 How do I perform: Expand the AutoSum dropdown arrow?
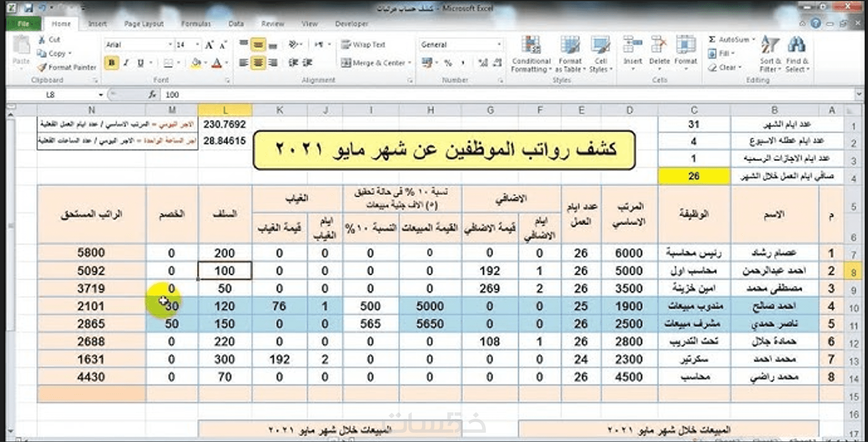pos(753,40)
